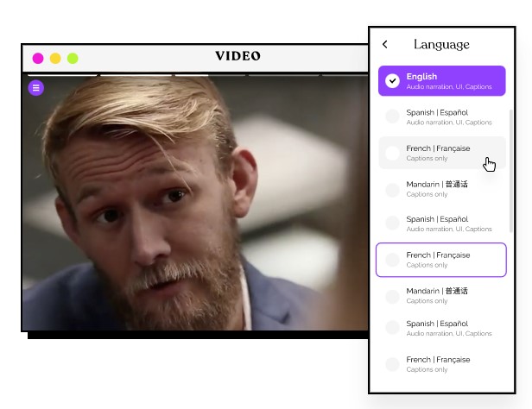This screenshot has width=532, height=409.
Task: Click the yellow dot in the Video title bar
Action: [x=55, y=58]
